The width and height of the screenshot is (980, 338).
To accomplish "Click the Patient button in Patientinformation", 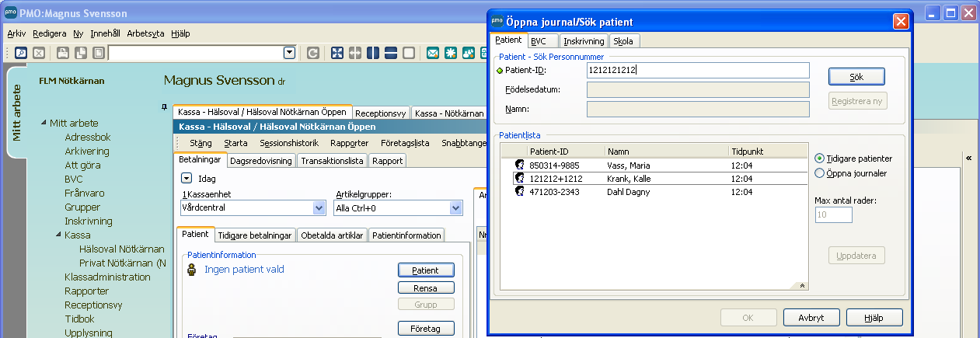I will point(426,270).
